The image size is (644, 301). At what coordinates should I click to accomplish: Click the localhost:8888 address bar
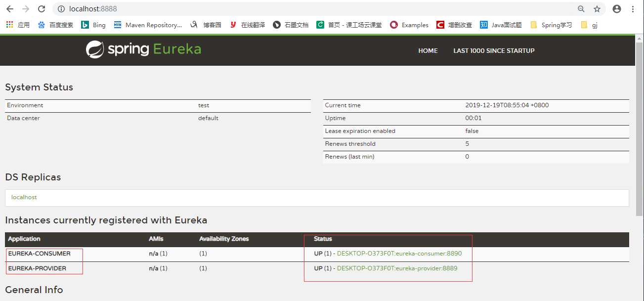point(316,9)
